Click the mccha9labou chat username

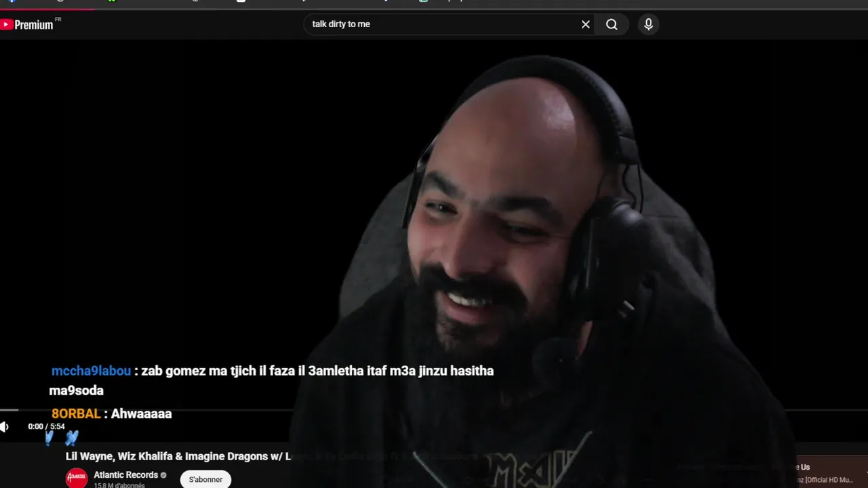91,371
